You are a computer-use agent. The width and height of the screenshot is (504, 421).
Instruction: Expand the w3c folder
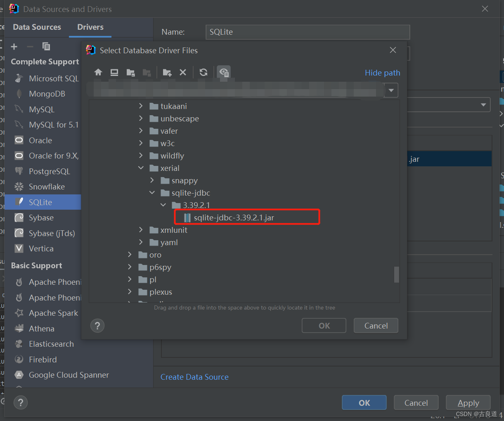click(x=141, y=143)
